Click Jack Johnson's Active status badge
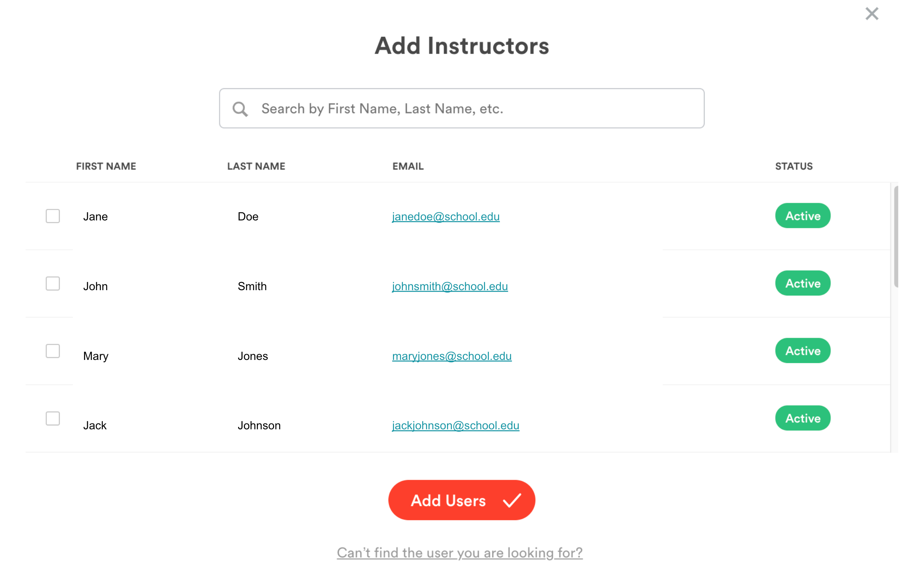The image size is (924, 565). coord(802,418)
